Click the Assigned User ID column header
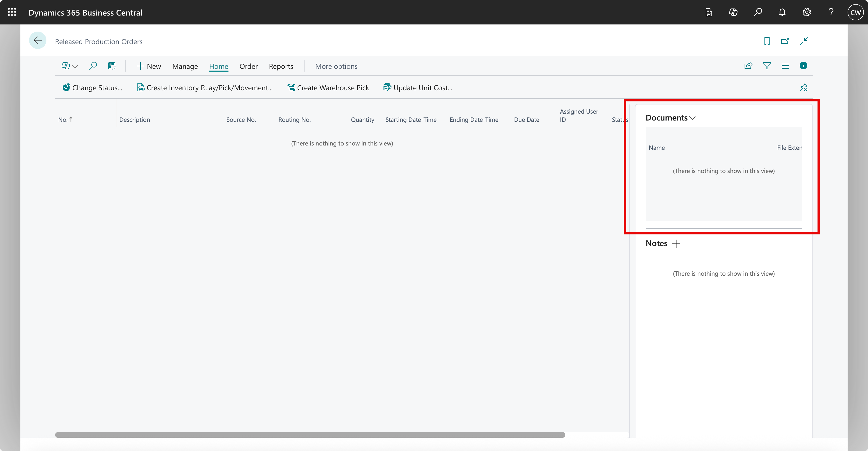868x451 pixels. pos(579,115)
